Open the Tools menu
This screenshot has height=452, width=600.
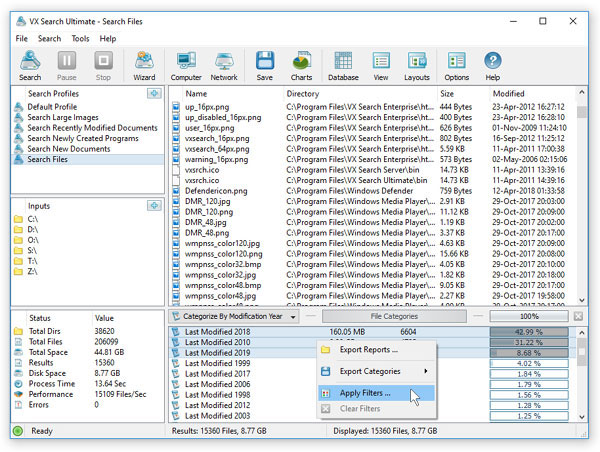80,39
